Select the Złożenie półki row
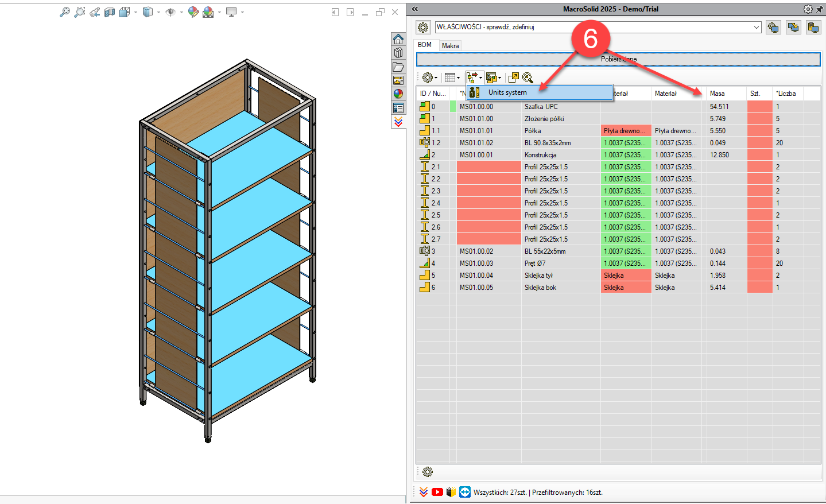This screenshot has height=504, width=826. tap(618, 119)
